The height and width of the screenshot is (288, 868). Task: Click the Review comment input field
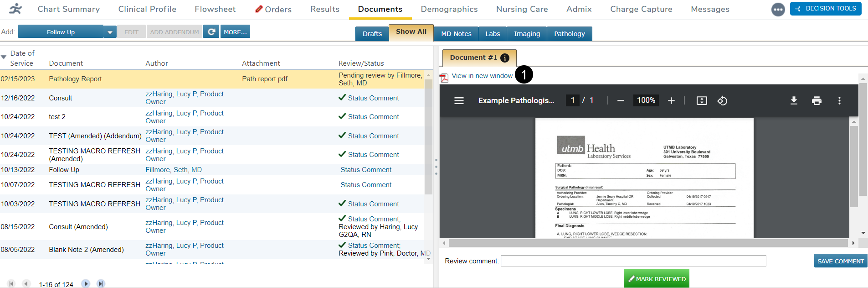633,261
